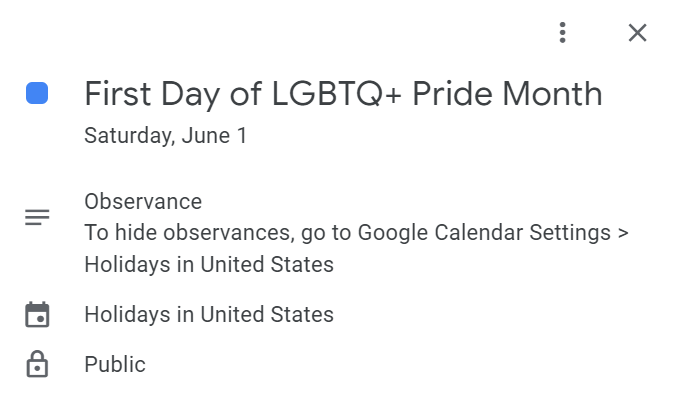
Task: Close the event details popup
Action: (637, 33)
